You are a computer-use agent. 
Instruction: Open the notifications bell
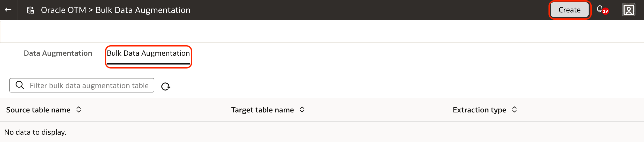(599, 9)
